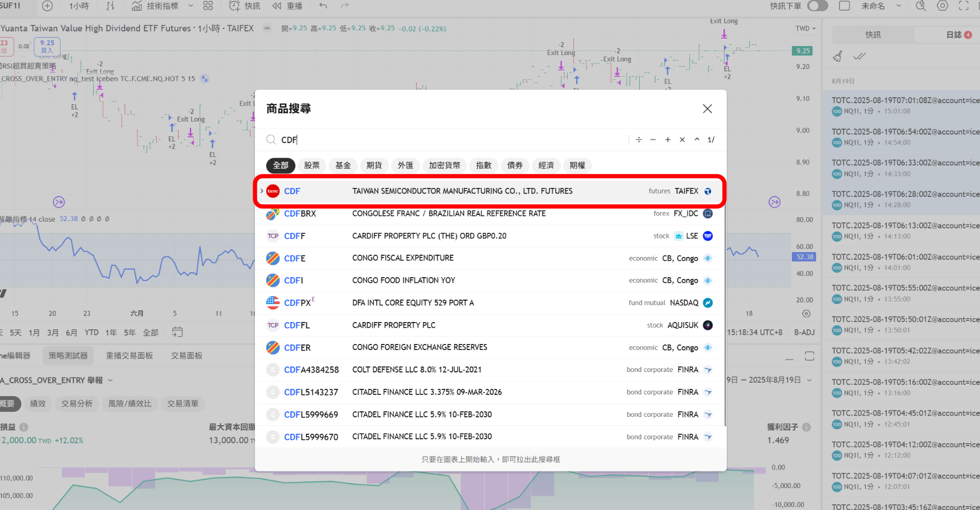Switch to the 快訊 alerts tab
This screenshot has width=980, height=510.
[x=873, y=35]
